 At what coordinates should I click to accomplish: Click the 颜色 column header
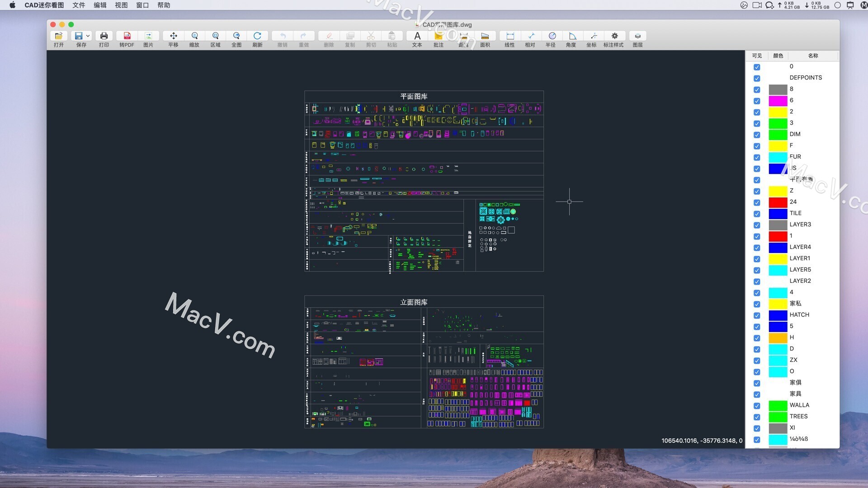778,56
